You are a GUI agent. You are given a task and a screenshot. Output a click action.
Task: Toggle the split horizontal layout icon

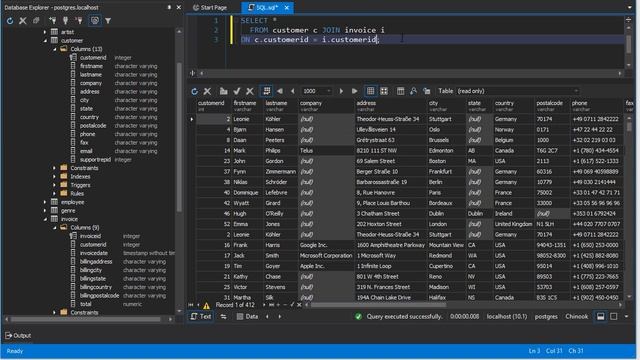click(x=600, y=316)
